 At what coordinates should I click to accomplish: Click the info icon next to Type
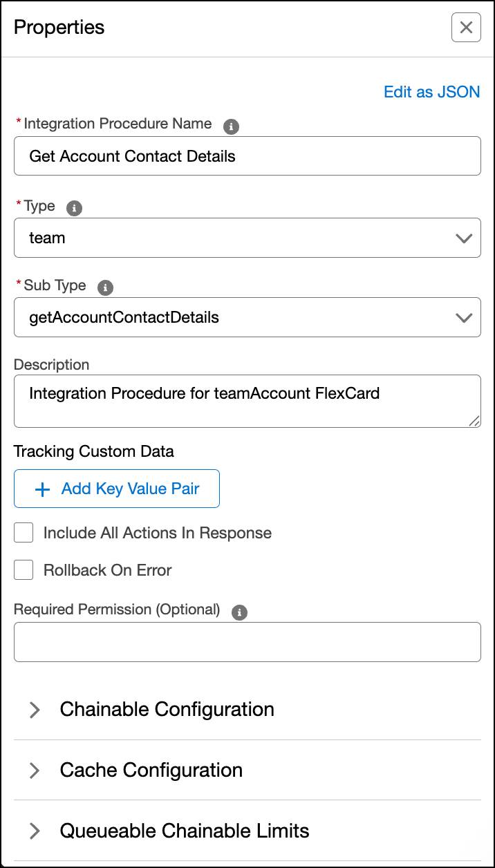pos(74,208)
